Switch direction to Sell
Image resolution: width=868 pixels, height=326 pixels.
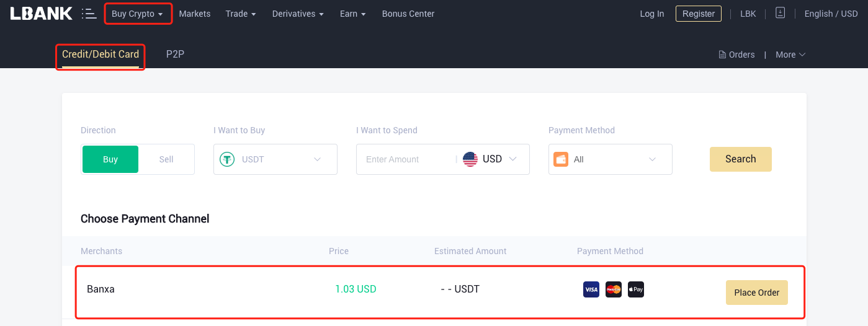point(166,159)
